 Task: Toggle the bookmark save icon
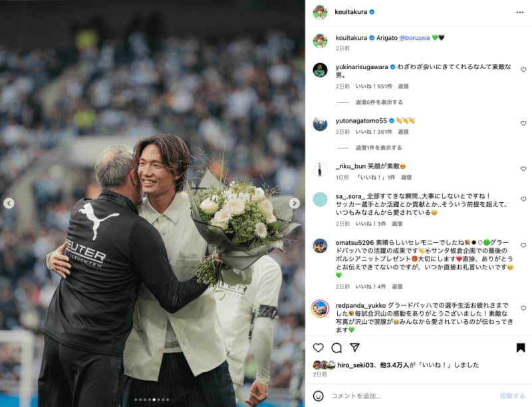[521, 348]
